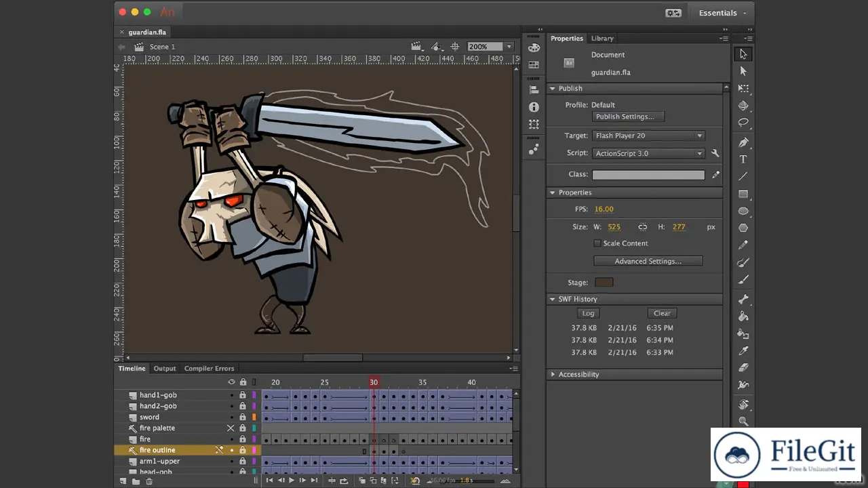The width and height of the screenshot is (868, 488).
Task: Select the Line tool
Action: [743, 176]
